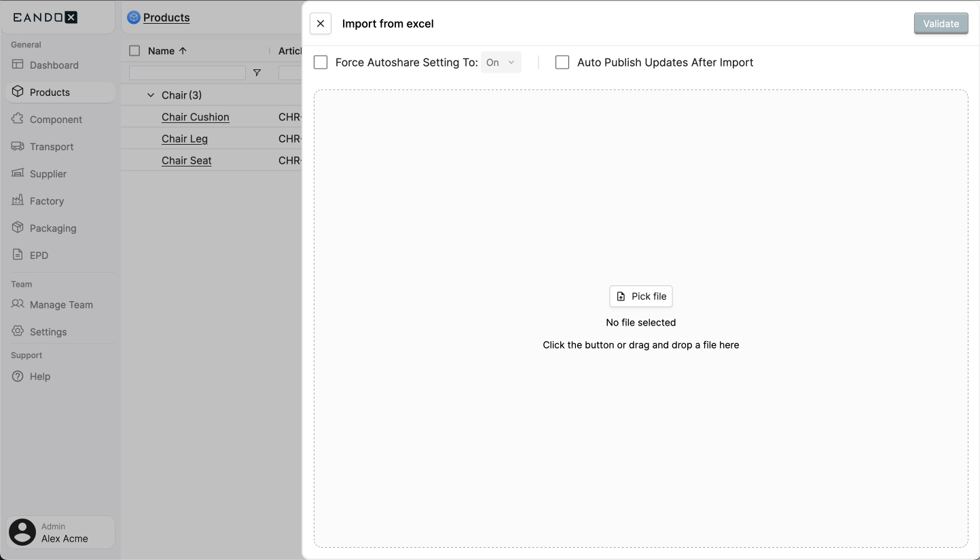The image size is (980, 560).
Task: Go to the Products tab
Action: click(x=164, y=18)
